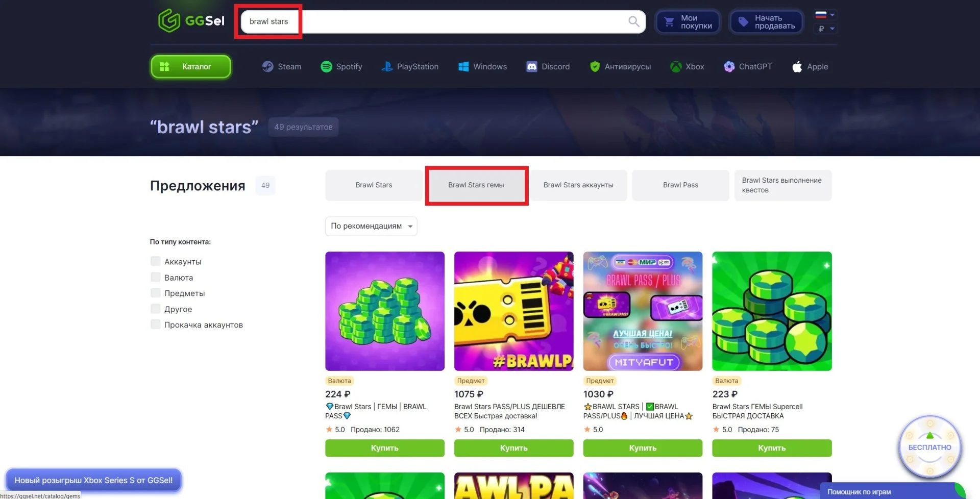Click the ChatGPT icon
The width and height of the screenshot is (980, 499).
coord(729,67)
